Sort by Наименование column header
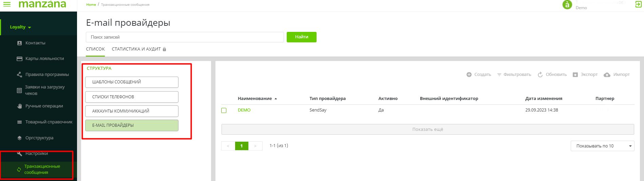The height and width of the screenshot is (181, 644). tap(255, 99)
